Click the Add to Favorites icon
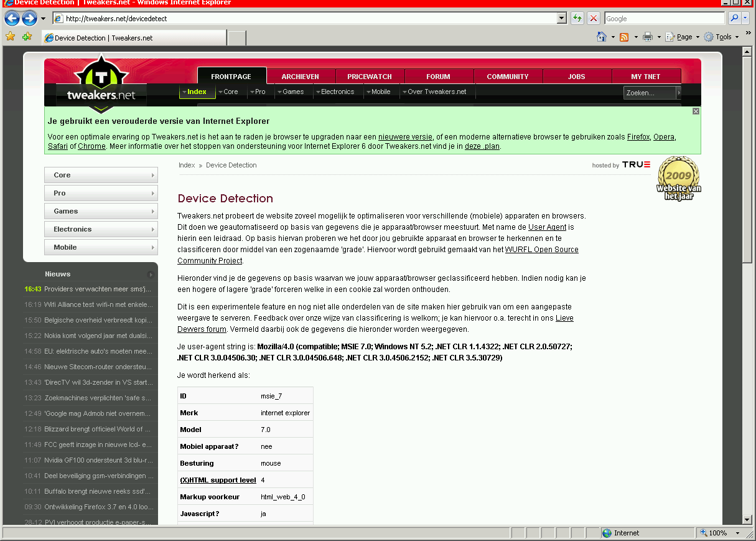Screen dimensions: 756x541 click(27, 37)
